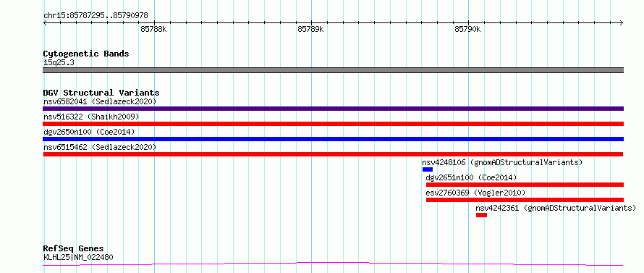Click the magenta KLHL25 gene line
The width and height of the screenshot is (644, 273).
[x=333, y=264]
